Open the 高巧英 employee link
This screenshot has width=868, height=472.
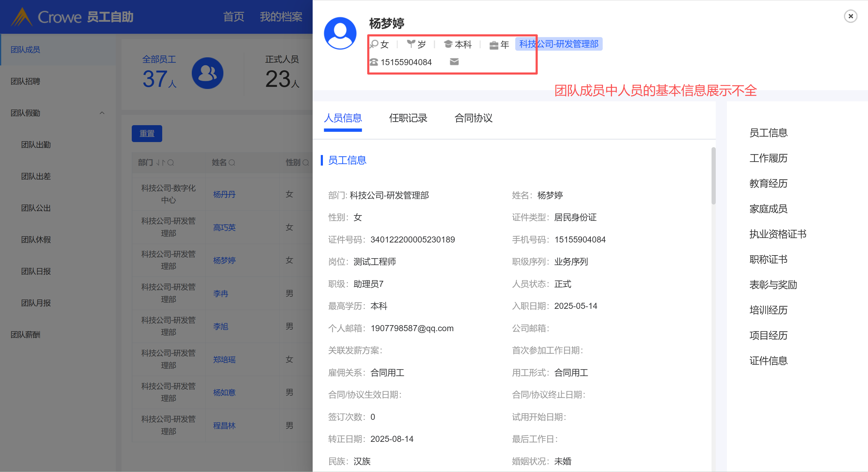click(x=224, y=228)
